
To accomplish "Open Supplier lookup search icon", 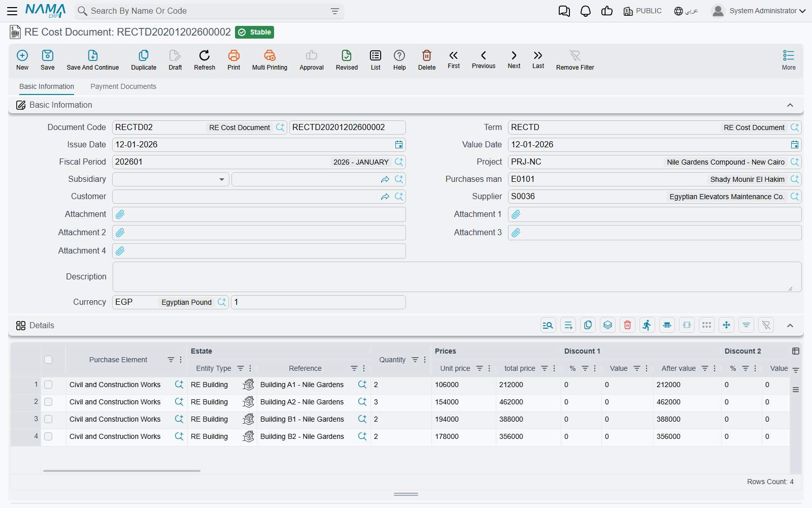I will tap(795, 197).
